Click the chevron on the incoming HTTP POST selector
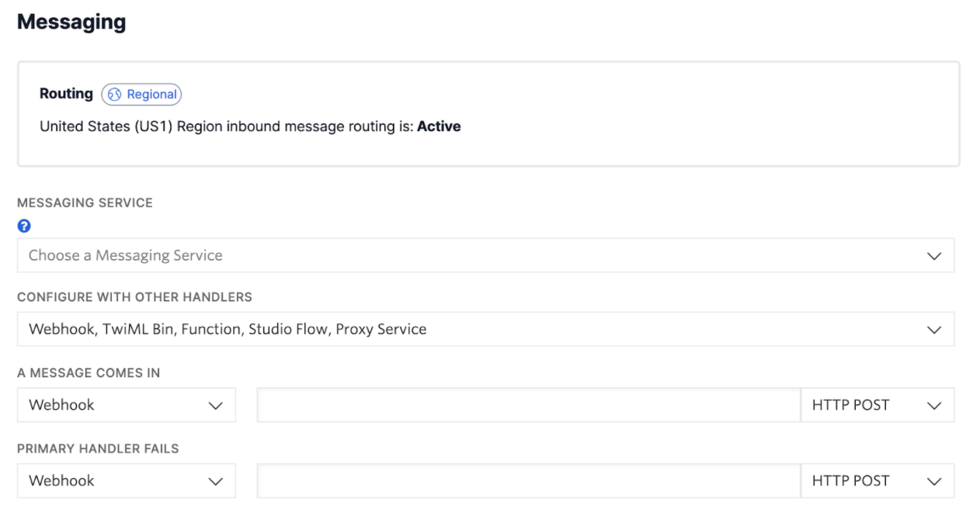 [x=933, y=404]
